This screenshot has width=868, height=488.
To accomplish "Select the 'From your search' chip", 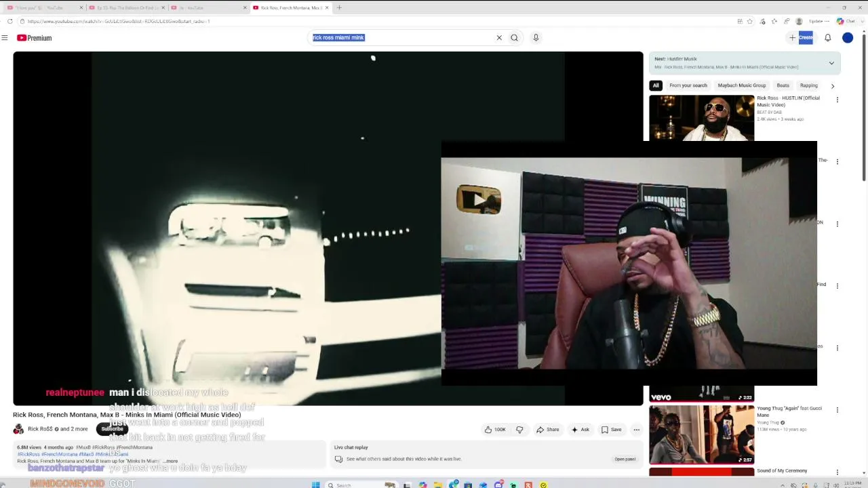I will 688,85.
